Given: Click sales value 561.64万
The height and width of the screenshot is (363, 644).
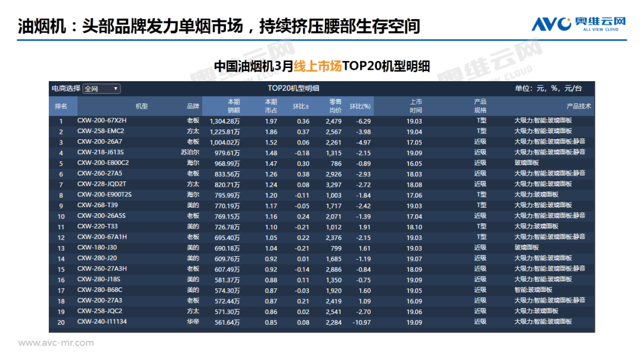Looking at the screenshot, I should click(227, 323).
